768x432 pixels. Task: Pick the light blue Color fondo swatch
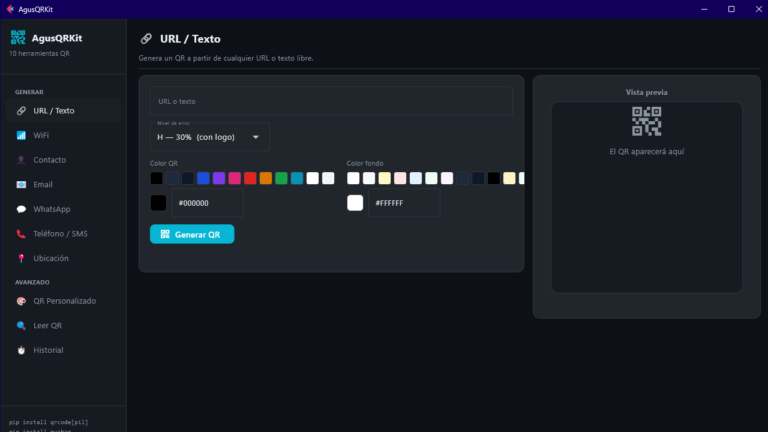pos(416,178)
